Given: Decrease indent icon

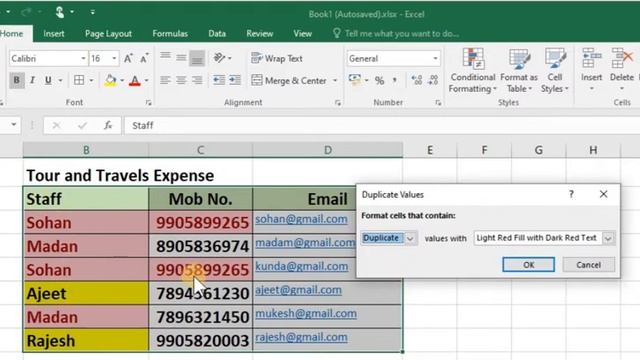Looking at the screenshot, I should pos(219,80).
